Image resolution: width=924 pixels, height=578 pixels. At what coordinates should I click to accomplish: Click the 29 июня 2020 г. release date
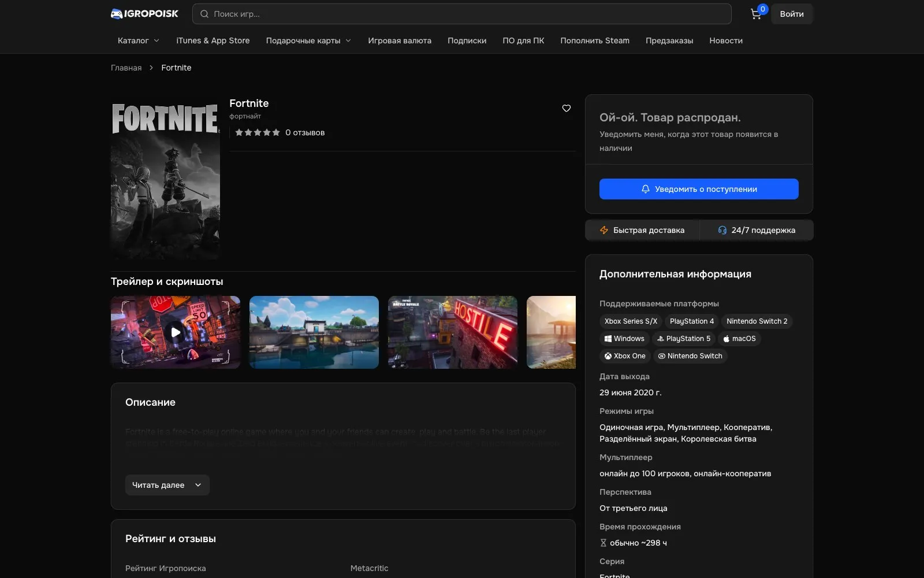point(631,392)
